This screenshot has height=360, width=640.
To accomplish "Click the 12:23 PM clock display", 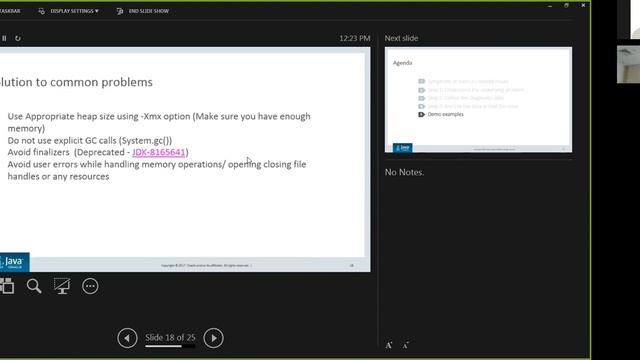I will (355, 38).
